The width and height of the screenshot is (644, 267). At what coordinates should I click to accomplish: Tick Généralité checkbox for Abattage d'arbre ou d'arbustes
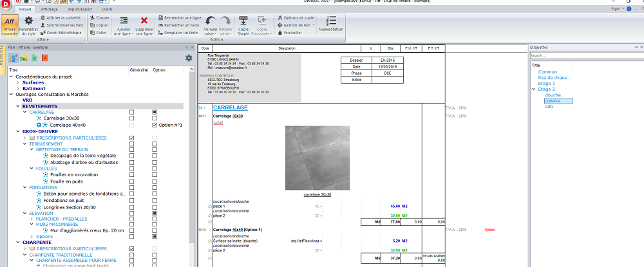coord(131,162)
